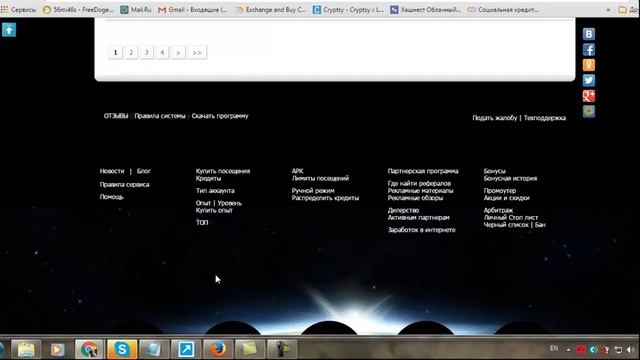Click Ручной режим link
Viewport: 640px width, 360px height.
(x=313, y=191)
